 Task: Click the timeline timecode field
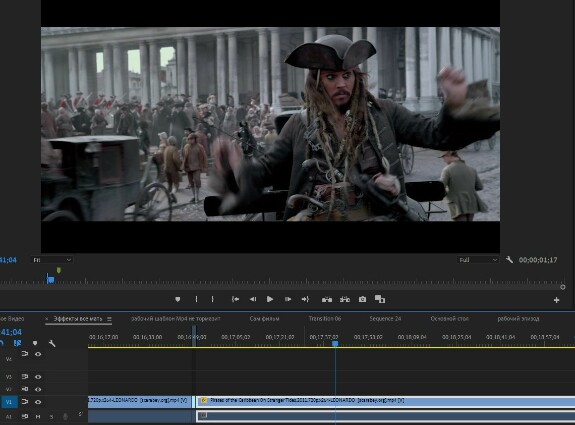coord(11,332)
